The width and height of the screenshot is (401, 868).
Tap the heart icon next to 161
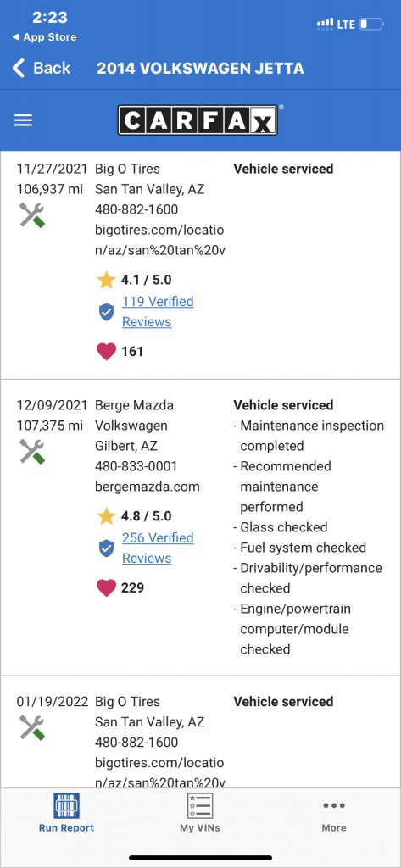tap(106, 351)
